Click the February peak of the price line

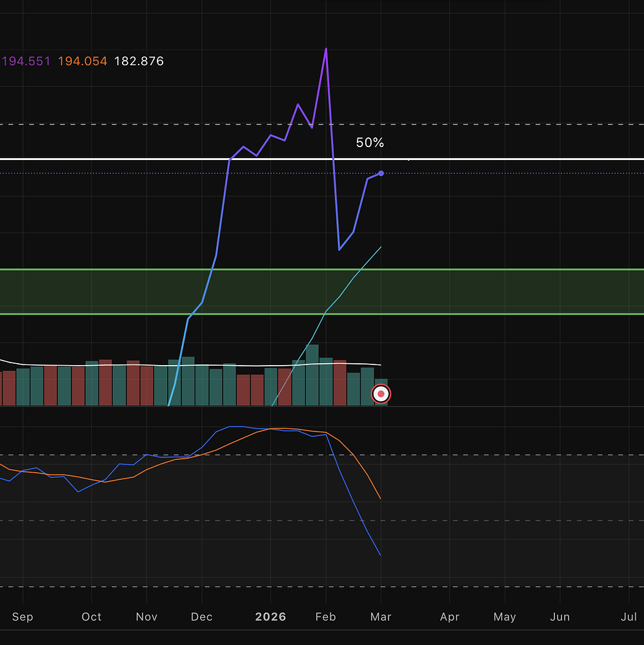[326, 49]
